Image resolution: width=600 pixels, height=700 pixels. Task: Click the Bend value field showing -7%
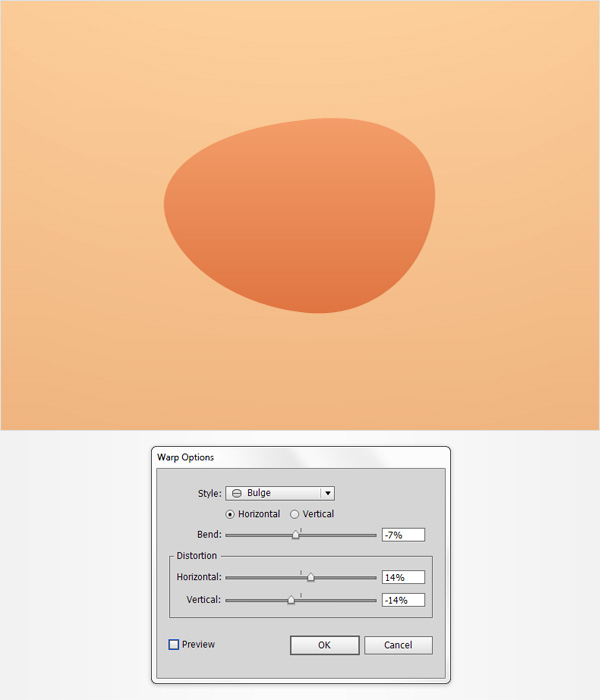tap(402, 535)
